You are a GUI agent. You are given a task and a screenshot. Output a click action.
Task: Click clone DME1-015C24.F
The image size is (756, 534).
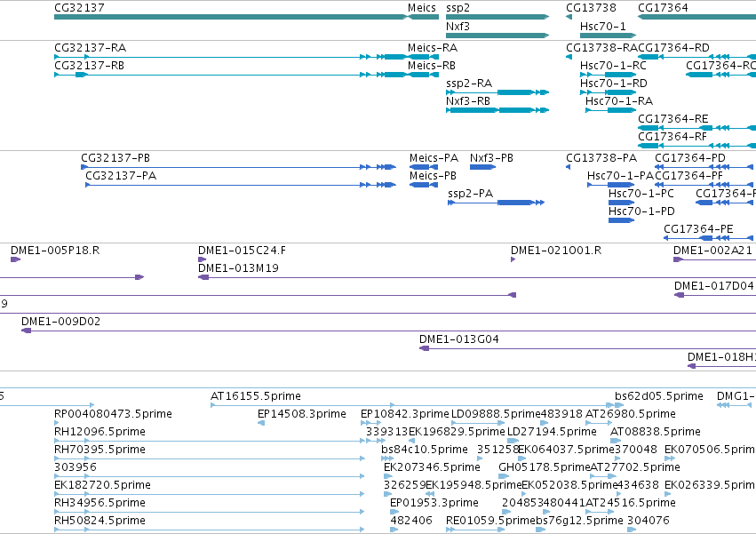pyautogui.click(x=202, y=259)
